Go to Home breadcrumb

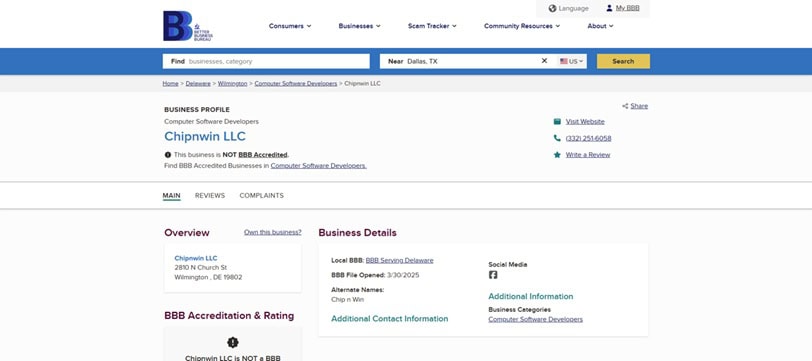[170, 83]
